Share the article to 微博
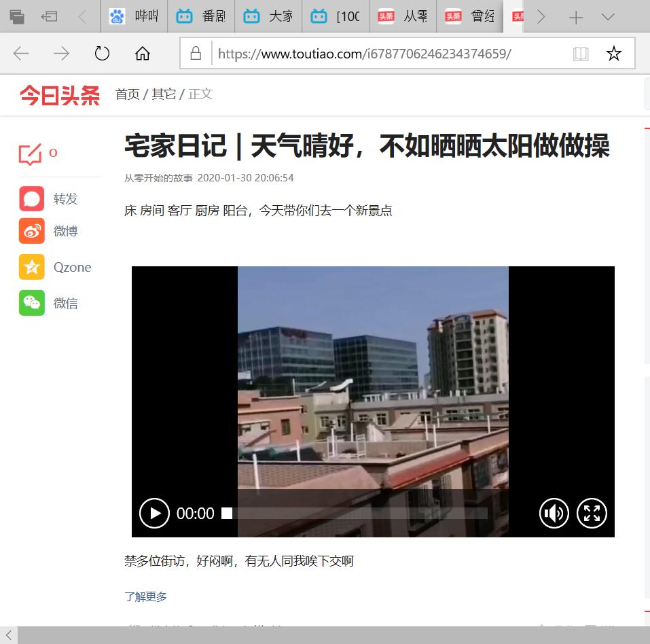The image size is (650, 644). point(31,230)
